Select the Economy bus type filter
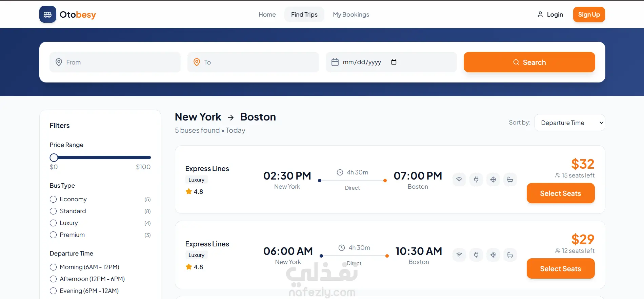Screen dimensions: 644x299 pyautogui.click(x=53, y=199)
